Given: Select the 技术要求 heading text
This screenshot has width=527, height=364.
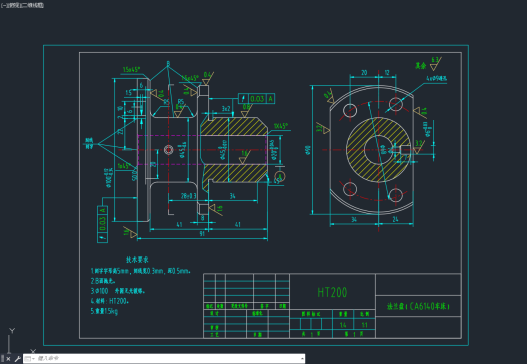Looking at the screenshot, I should click(x=137, y=259).
